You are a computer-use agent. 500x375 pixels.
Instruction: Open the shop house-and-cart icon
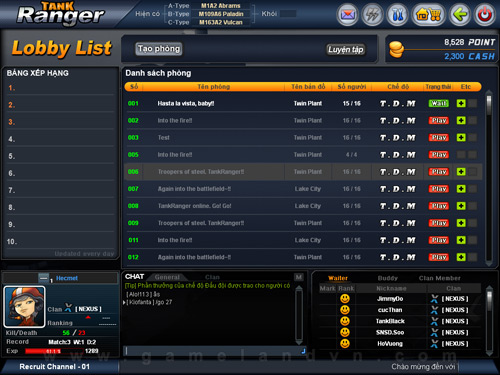[429, 15]
